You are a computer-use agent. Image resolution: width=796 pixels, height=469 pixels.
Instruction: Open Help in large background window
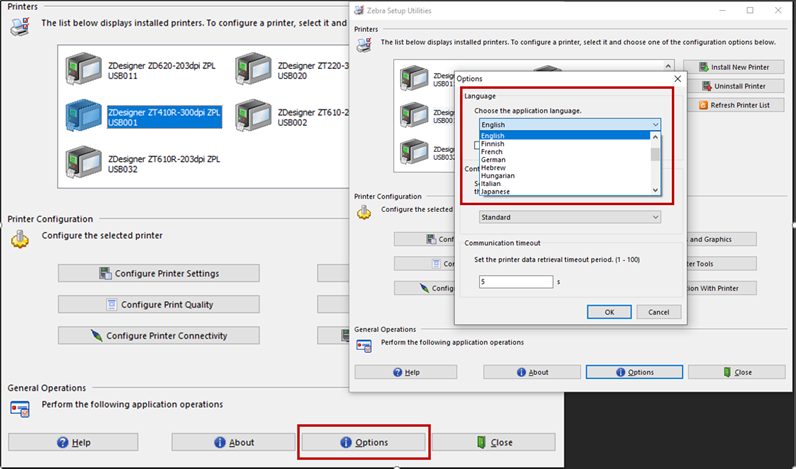point(73,442)
